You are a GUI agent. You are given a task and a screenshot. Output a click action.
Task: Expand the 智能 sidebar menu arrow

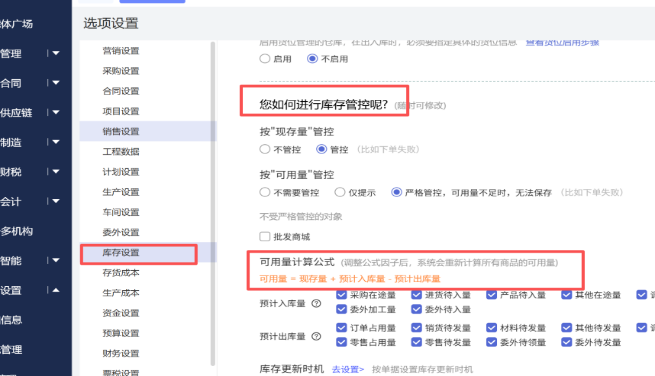click(x=56, y=260)
